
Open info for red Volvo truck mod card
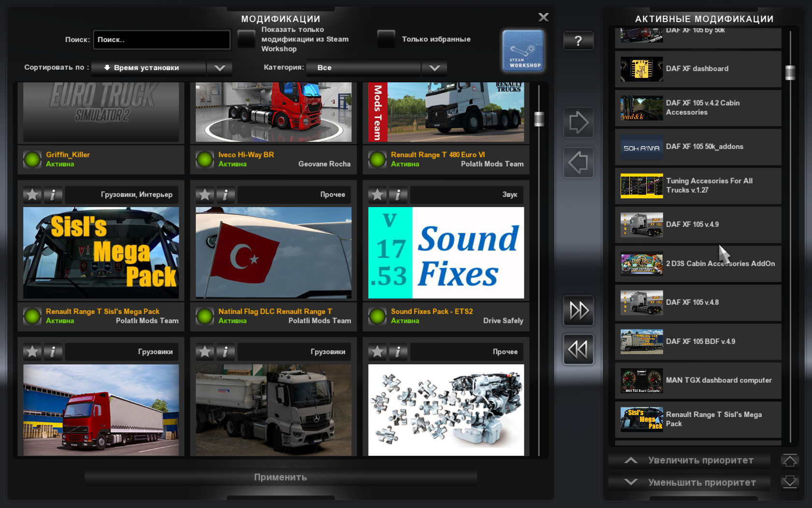(x=53, y=352)
